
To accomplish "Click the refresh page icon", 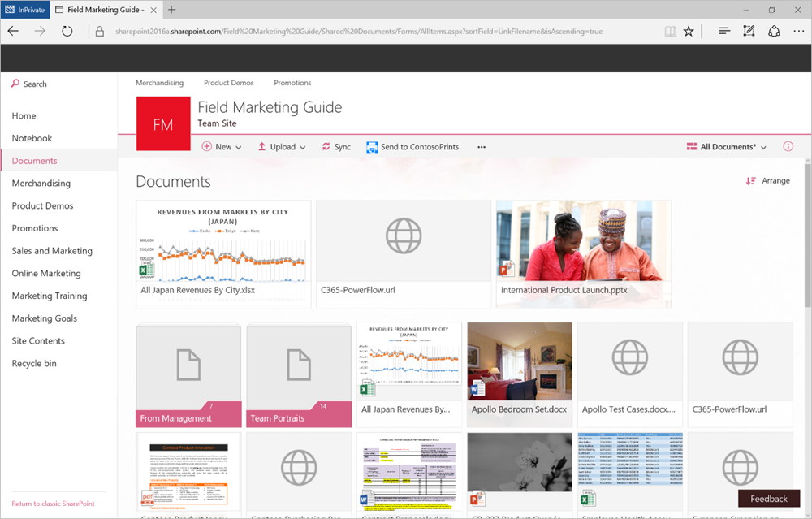I will point(67,30).
